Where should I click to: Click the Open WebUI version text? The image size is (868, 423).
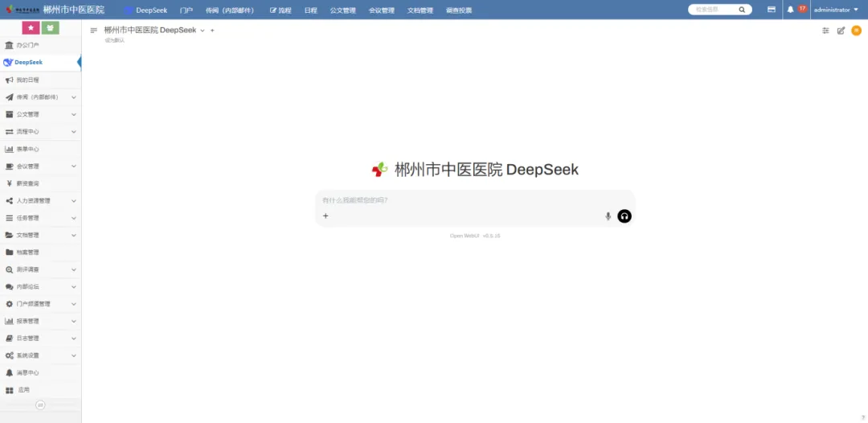pyautogui.click(x=475, y=236)
